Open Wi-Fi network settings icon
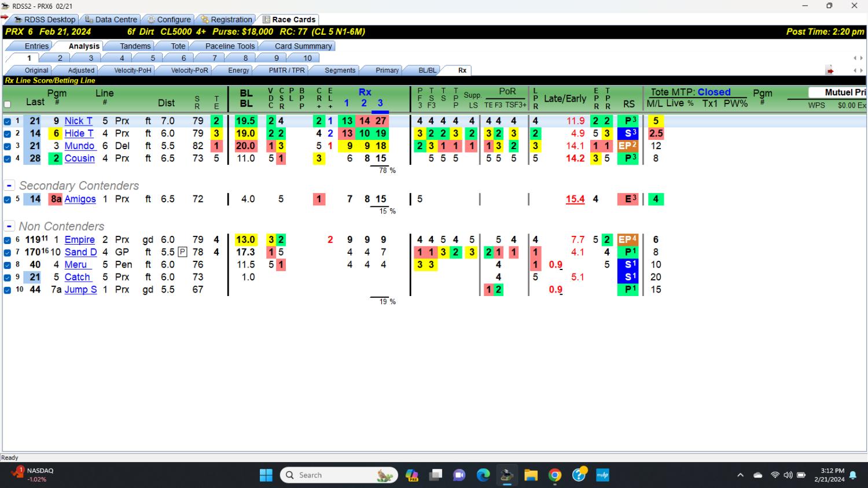 (775, 475)
